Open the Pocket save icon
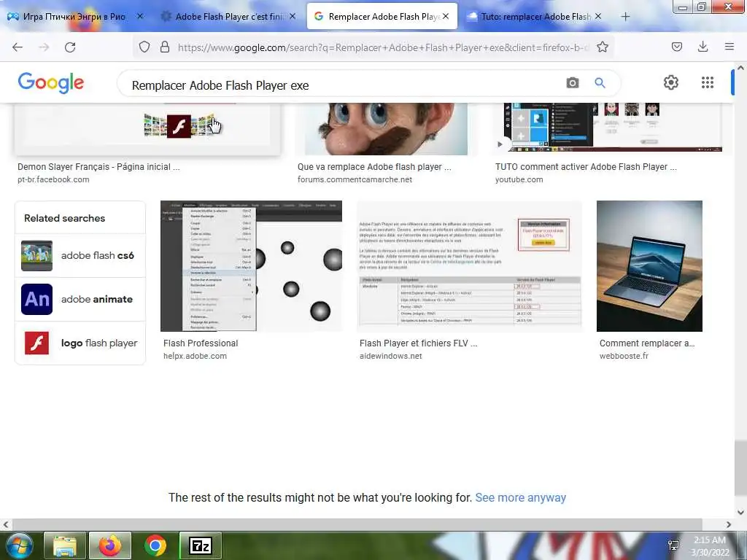Viewport: 747px width, 560px height. [677, 47]
